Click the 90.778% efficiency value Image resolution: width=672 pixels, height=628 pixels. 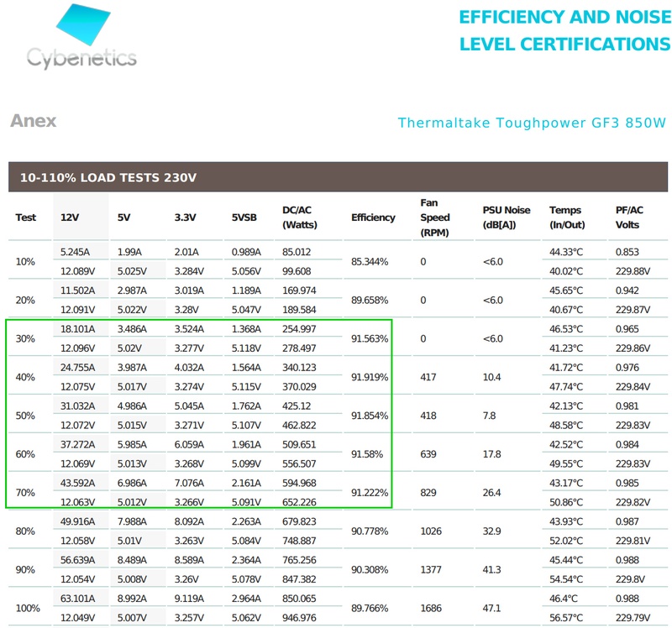[370, 531]
